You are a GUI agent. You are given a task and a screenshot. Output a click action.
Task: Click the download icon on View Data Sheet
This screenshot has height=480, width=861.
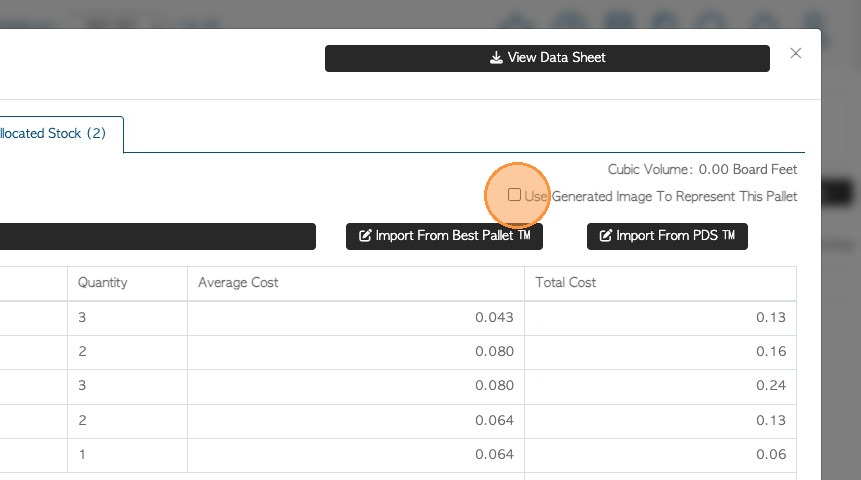tap(496, 58)
